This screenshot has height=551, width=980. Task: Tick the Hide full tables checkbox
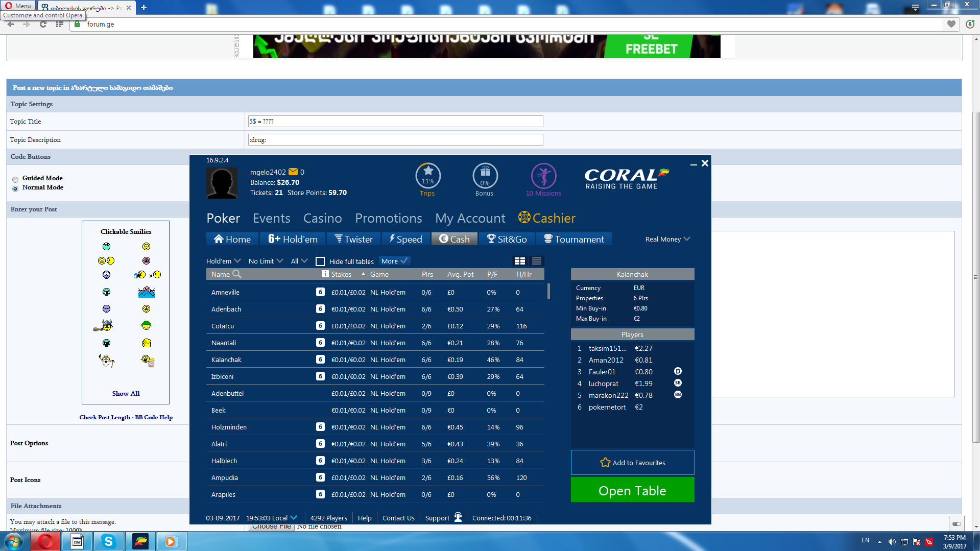pos(320,261)
